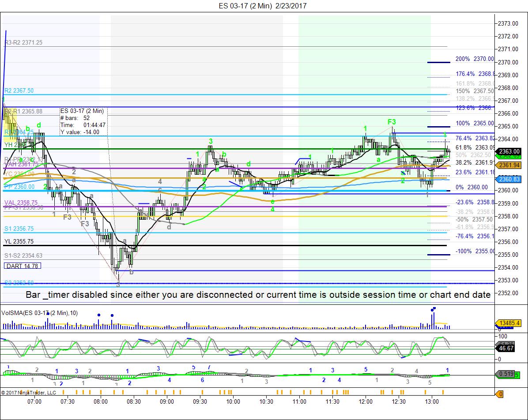Select the 200% 2370.00 Fibonacci label
The height and width of the screenshot is (420, 528).
point(475,59)
